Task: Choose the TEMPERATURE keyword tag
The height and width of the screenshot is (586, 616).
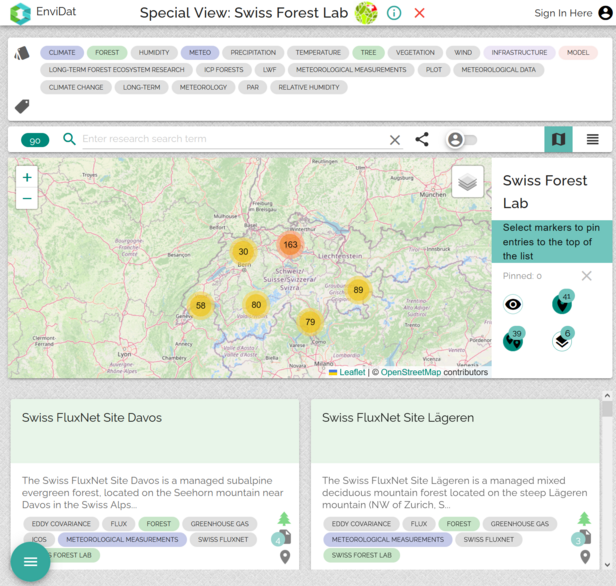Action: 318,52
